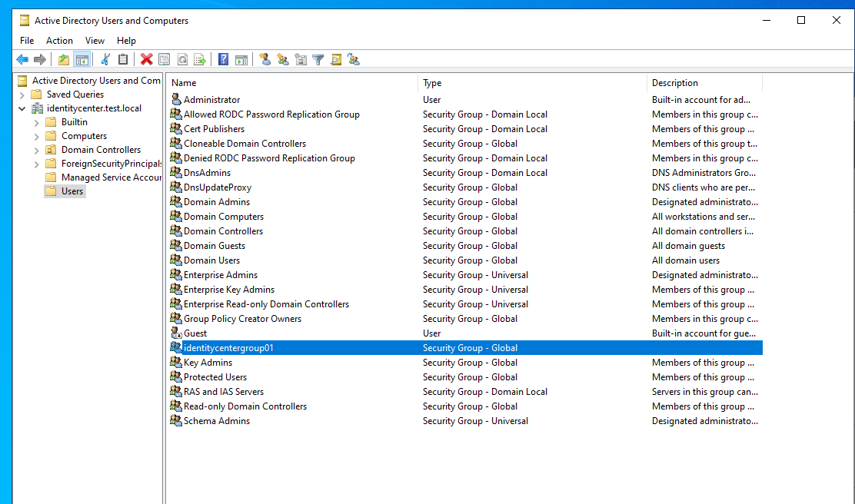Viewport: 855px width, 504px height.
Task: Create a new user with toolbar icon
Action: click(265, 59)
